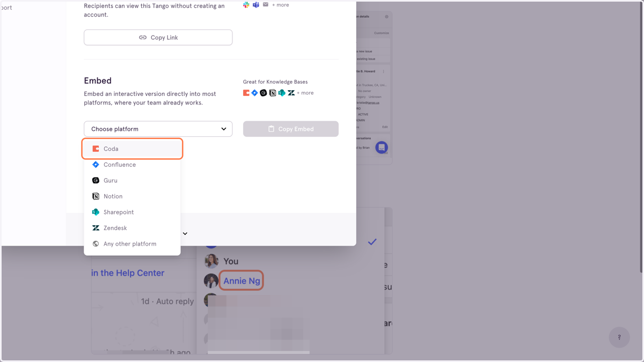Select Sharepoint from the platform list
Image resolution: width=644 pixels, height=362 pixels.
133,212
